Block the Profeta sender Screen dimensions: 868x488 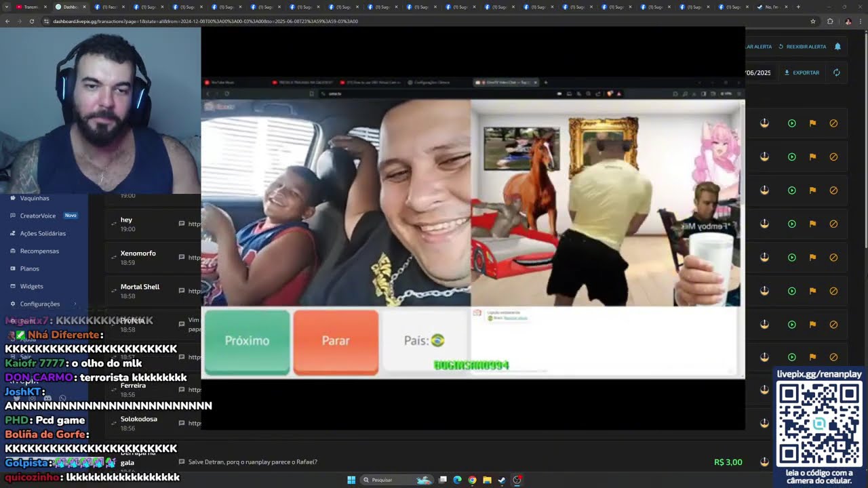click(x=833, y=324)
